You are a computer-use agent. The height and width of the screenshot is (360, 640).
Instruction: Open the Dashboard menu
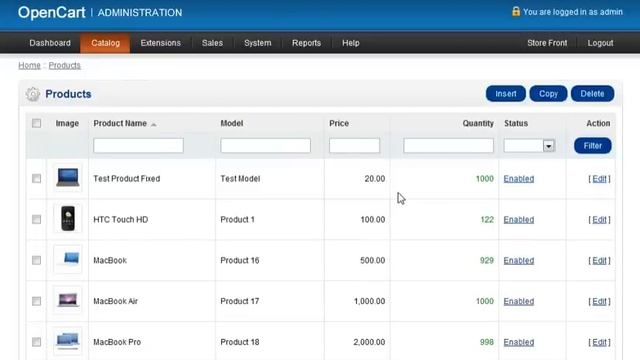point(50,43)
